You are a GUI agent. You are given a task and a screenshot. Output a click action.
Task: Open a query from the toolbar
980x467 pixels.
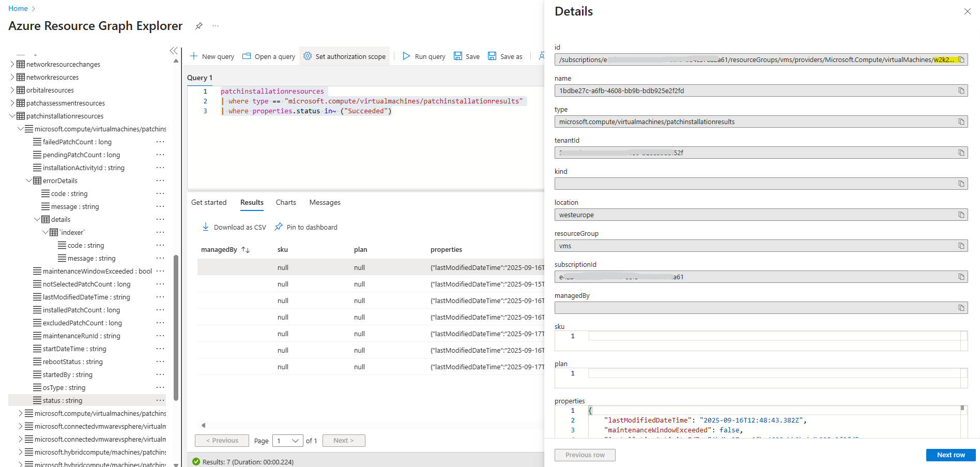269,56
